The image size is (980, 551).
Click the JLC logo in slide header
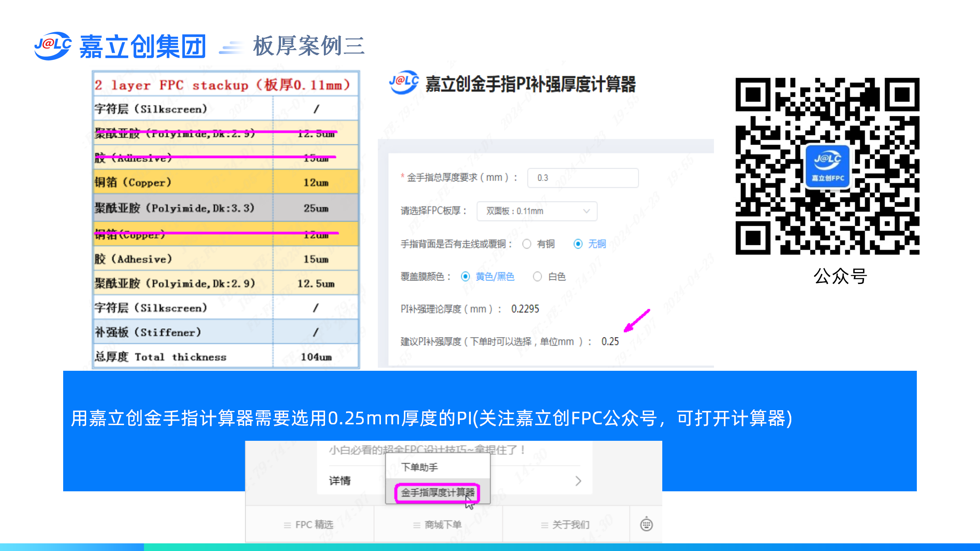click(52, 46)
